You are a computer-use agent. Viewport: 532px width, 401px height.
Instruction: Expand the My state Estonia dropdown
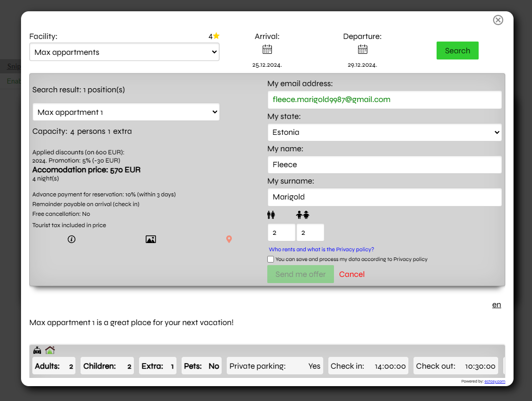tap(384, 132)
